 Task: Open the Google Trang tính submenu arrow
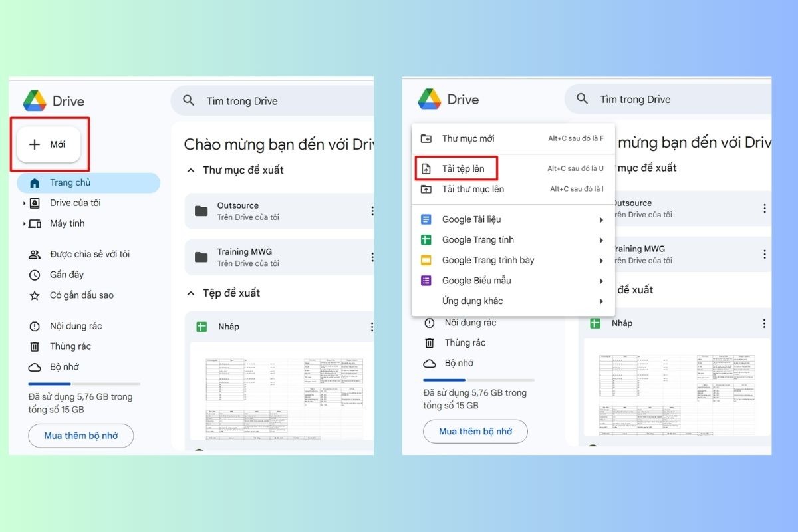[x=601, y=240]
